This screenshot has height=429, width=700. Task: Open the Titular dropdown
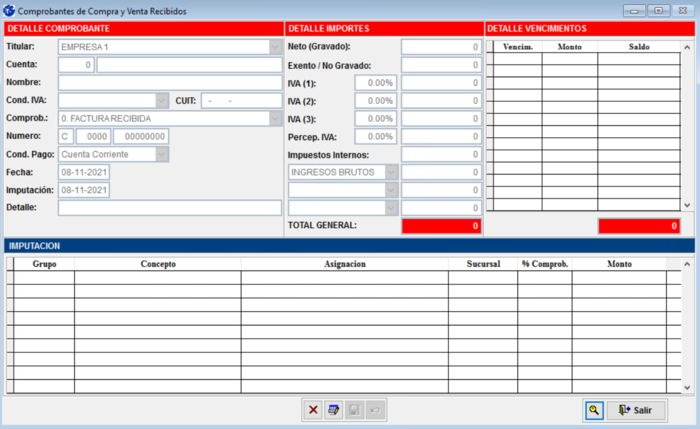[275, 47]
